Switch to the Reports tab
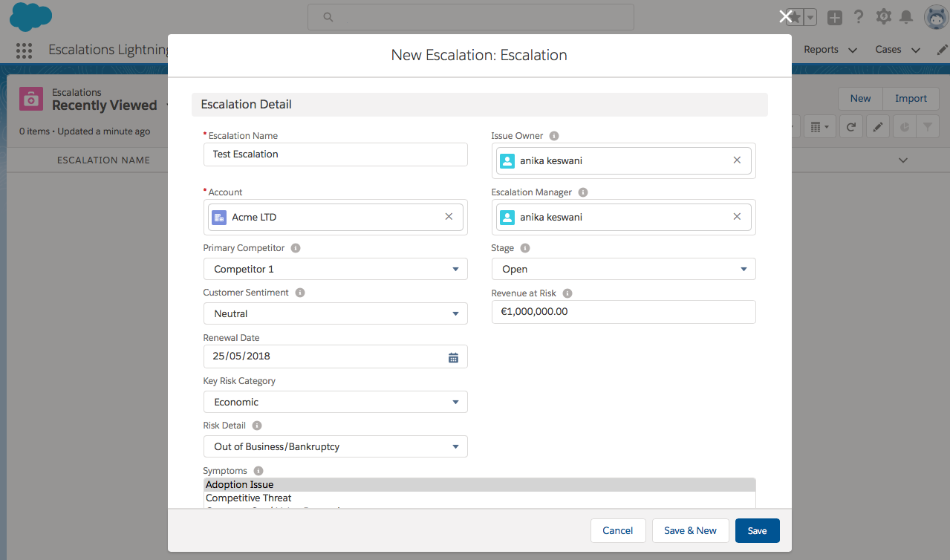 [821, 50]
